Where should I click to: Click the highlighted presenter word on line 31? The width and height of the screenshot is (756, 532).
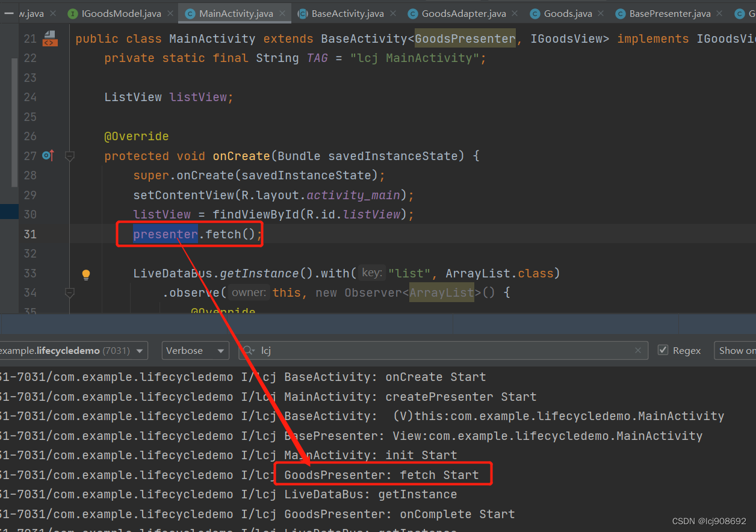point(166,234)
